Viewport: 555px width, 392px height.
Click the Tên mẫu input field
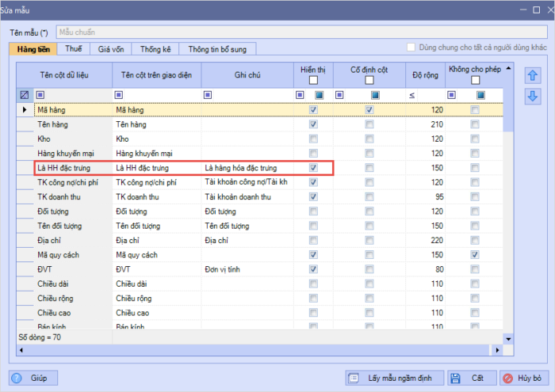(x=301, y=32)
